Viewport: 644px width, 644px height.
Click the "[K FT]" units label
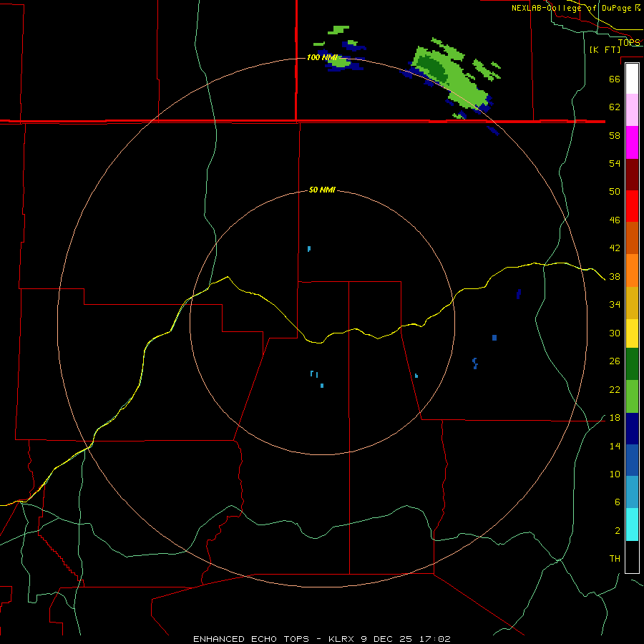[x=605, y=49]
